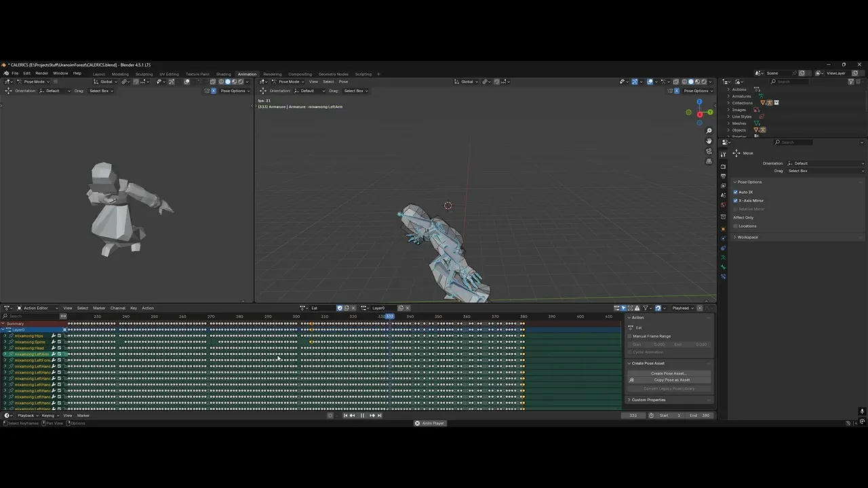Unlink the Eat action with X icon
Screen dimensions: 868x488
pos(353,308)
